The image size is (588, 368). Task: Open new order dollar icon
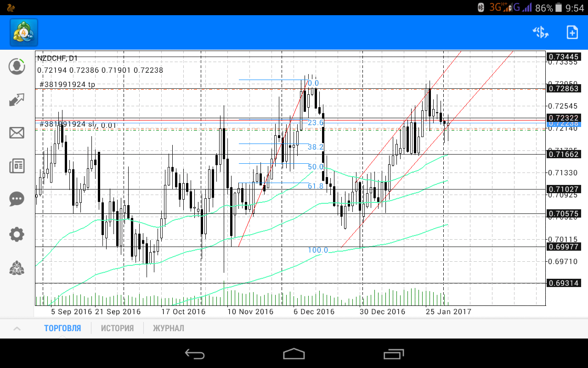pyautogui.click(x=541, y=32)
